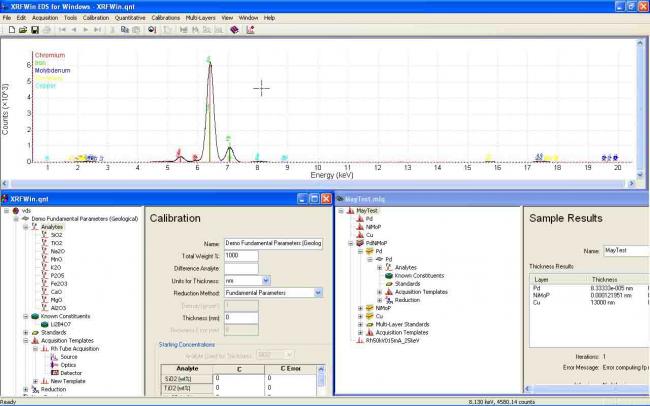The width and height of the screenshot is (650, 406).
Task: Click the Sample Results Name field
Action: (x=625, y=250)
